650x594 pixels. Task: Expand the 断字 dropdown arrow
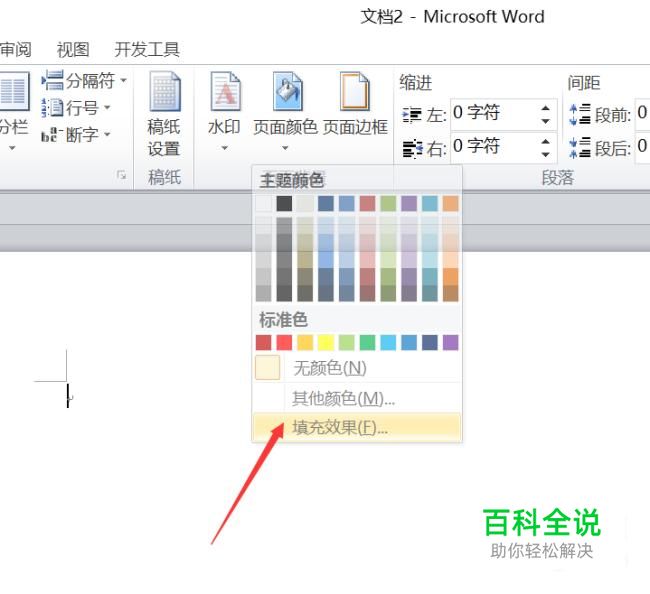point(107,134)
